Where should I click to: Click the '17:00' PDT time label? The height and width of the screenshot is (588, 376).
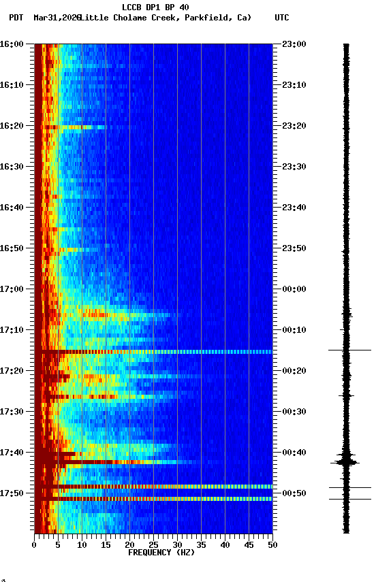[12, 289]
